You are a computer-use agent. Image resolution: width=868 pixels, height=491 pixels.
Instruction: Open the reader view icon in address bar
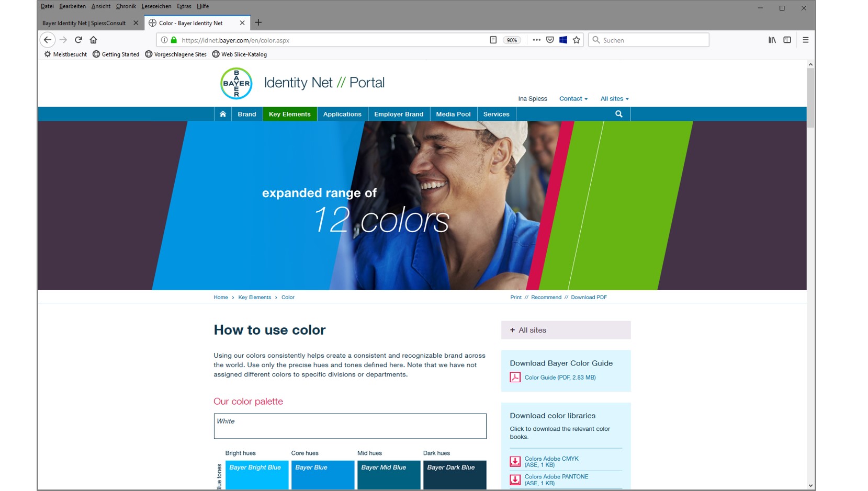[x=493, y=40]
